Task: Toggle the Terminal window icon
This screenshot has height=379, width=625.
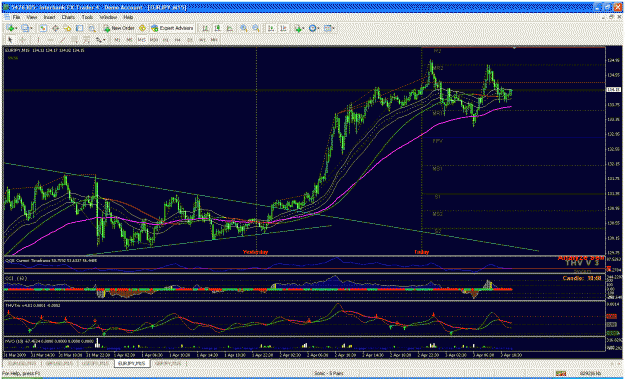Action: 80,28
